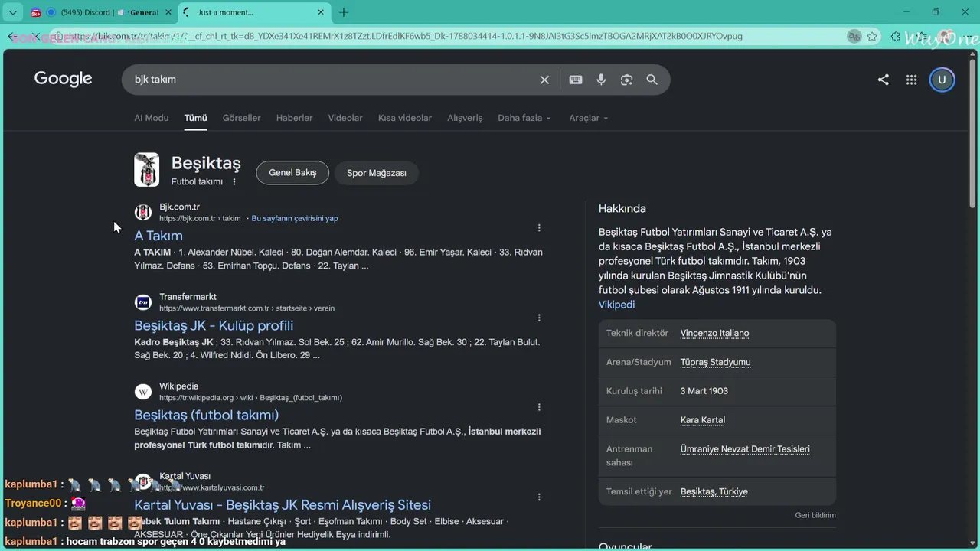Open Kartal Yuvası official shop result link

point(283,504)
